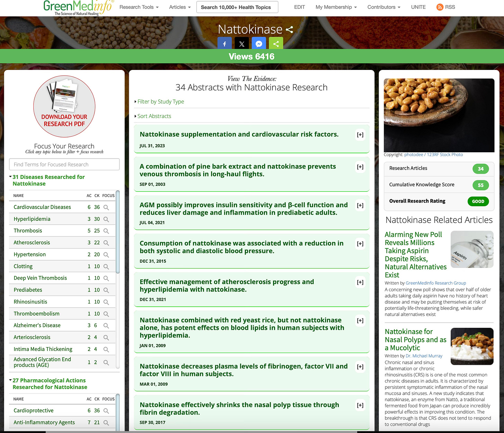Click Search 10,000+ Health Topics button
This screenshot has width=504, height=433.
click(237, 7)
